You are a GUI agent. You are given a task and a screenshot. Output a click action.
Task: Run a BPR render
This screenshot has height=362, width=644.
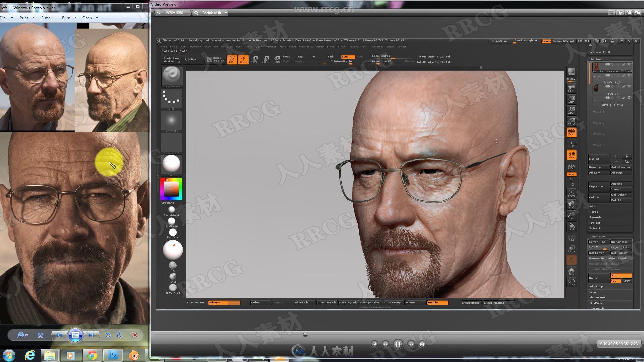[571, 72]
